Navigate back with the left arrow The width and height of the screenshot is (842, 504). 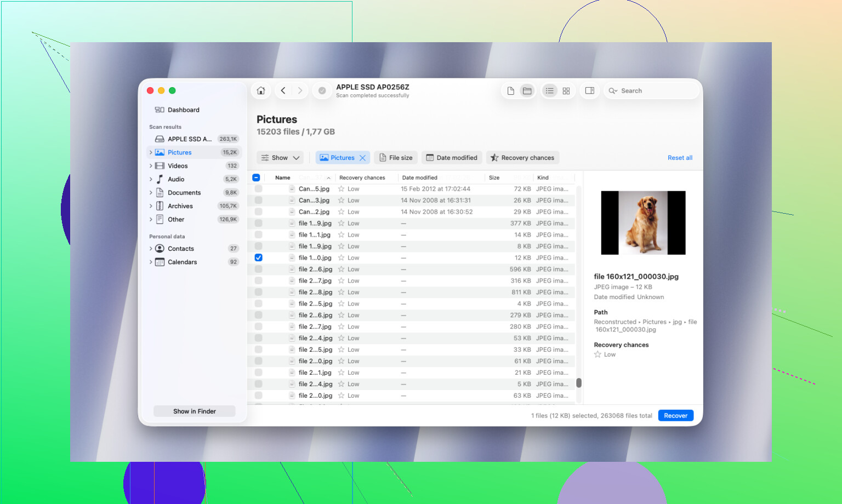(x=283, y=90)
